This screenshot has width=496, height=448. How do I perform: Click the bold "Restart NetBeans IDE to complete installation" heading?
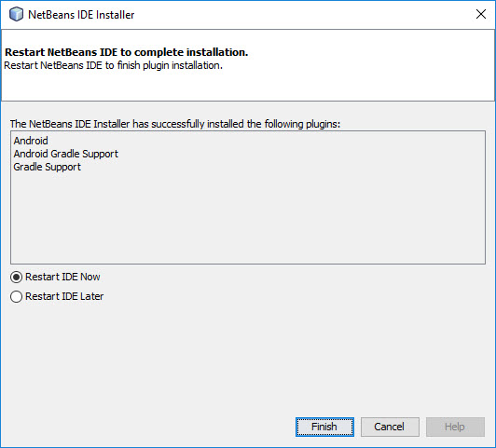tap(127, 52)
